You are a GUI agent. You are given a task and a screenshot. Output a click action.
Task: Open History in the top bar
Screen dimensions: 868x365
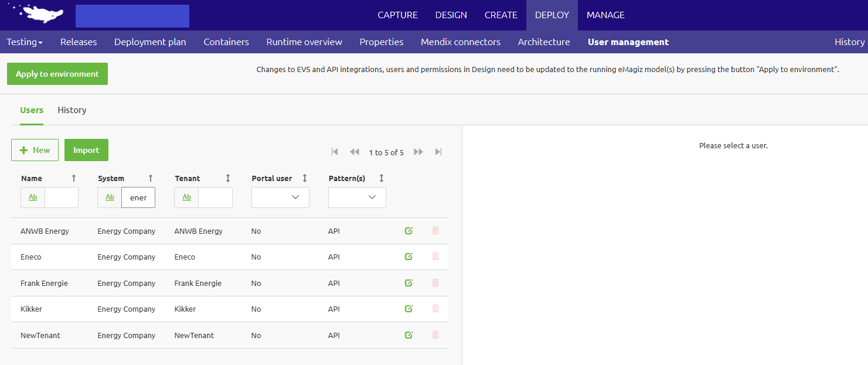coord(849,42)
